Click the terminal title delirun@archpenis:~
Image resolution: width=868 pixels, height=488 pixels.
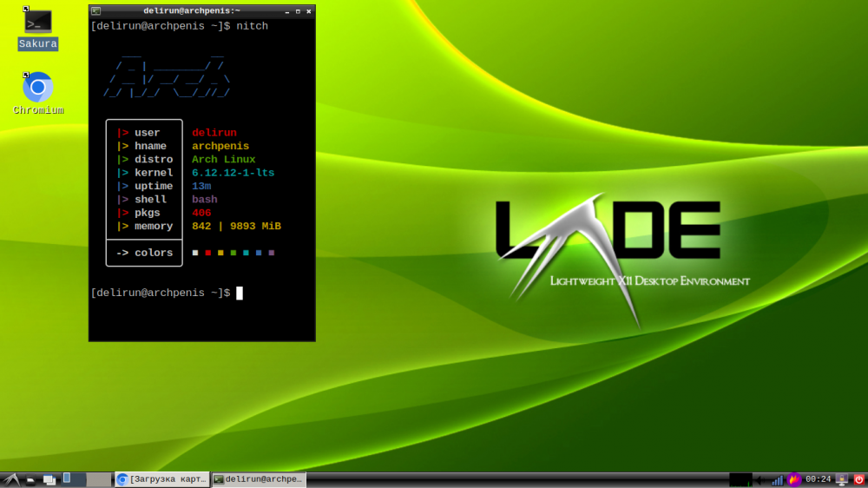[x=192, y=11]
